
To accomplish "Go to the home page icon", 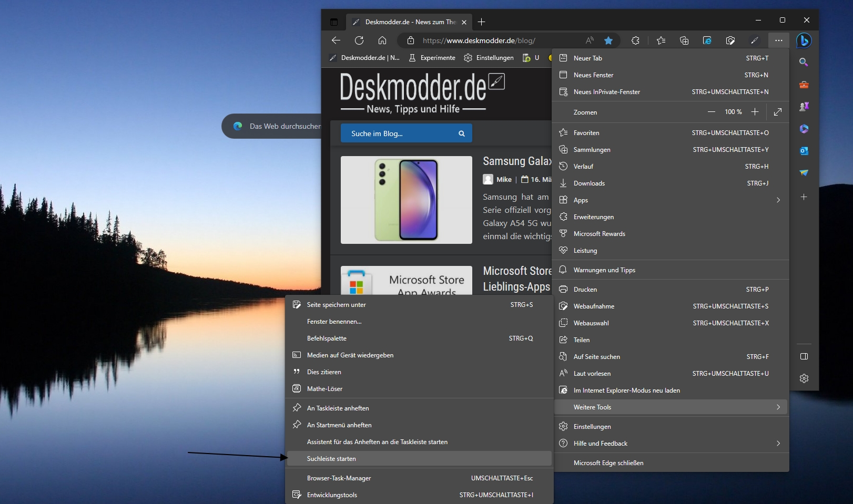I will coord(382,40).
